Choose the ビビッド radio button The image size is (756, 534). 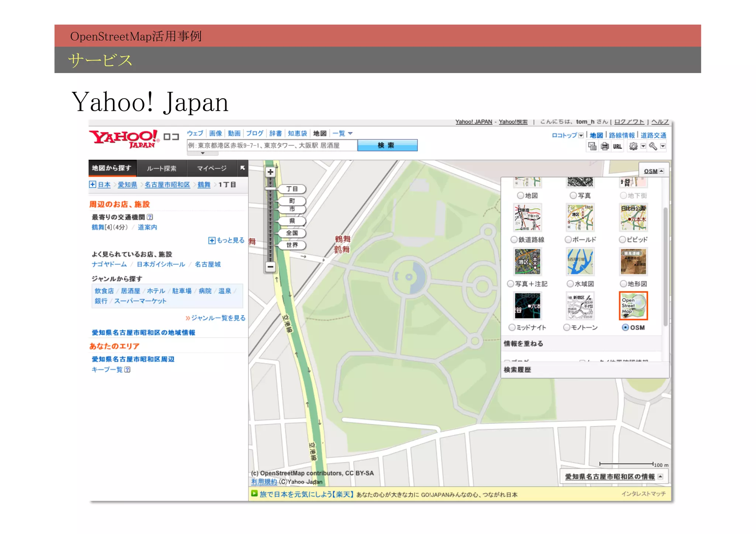point(622,240)
